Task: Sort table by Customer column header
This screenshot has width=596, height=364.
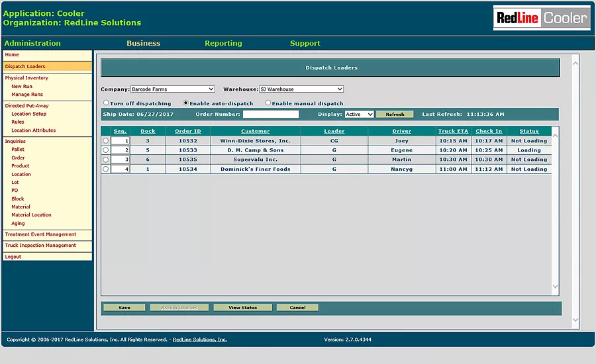Action: 256,131
